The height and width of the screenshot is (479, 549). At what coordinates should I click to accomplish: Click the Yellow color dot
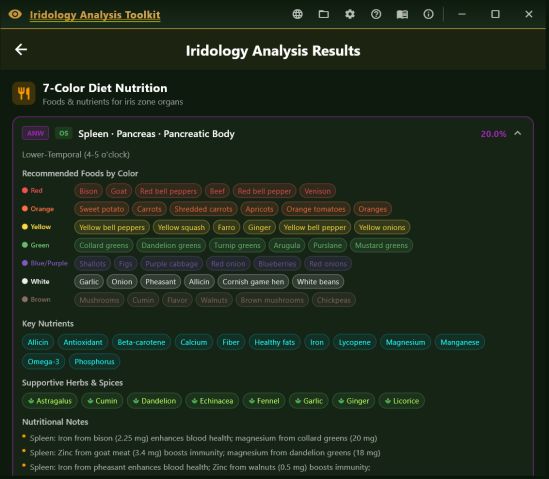[25, 227]
